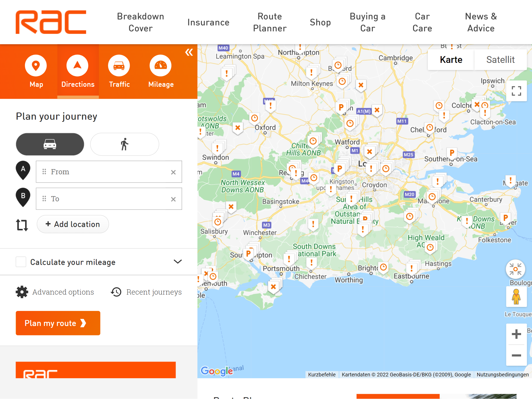Click the Plan my route button
The width and height of the screenshot is (532, 399).
(58, 323)
